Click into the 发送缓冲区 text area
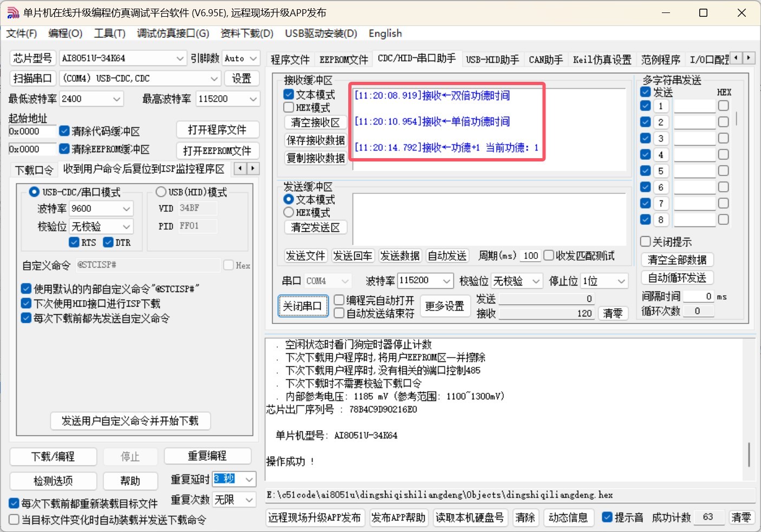The image size is (761, 532). pos(490,218)
